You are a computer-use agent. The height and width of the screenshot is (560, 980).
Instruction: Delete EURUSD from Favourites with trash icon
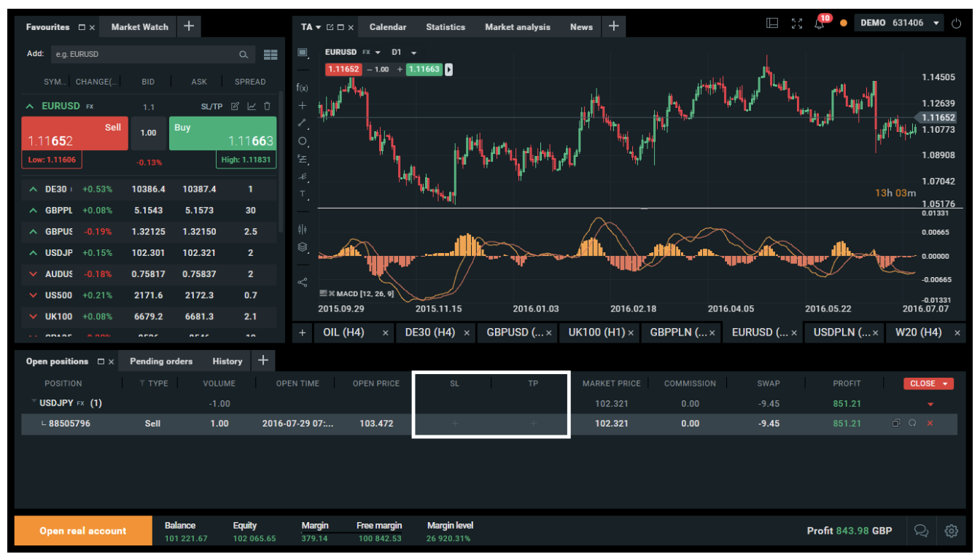tap(267, 106)
